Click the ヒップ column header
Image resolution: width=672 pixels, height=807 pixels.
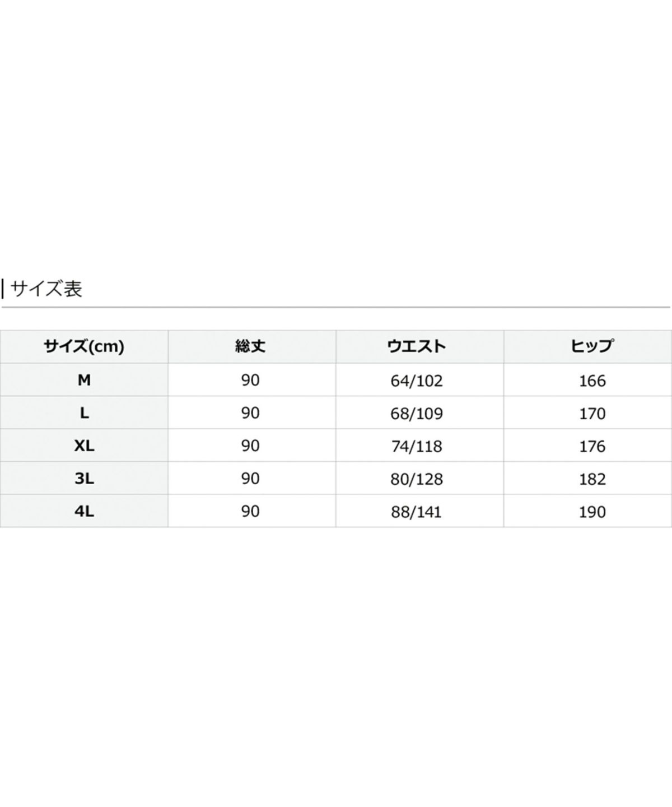tap(592, 346)
